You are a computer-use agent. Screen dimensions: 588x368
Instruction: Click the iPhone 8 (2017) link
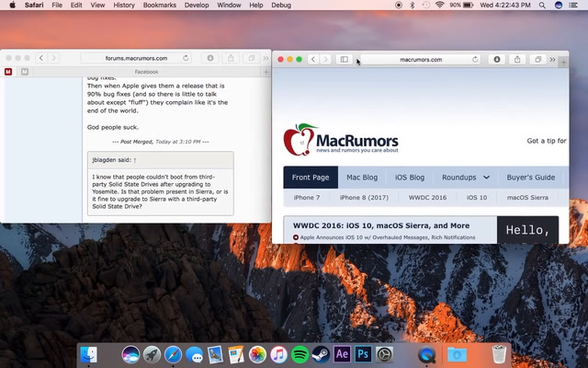364,198
